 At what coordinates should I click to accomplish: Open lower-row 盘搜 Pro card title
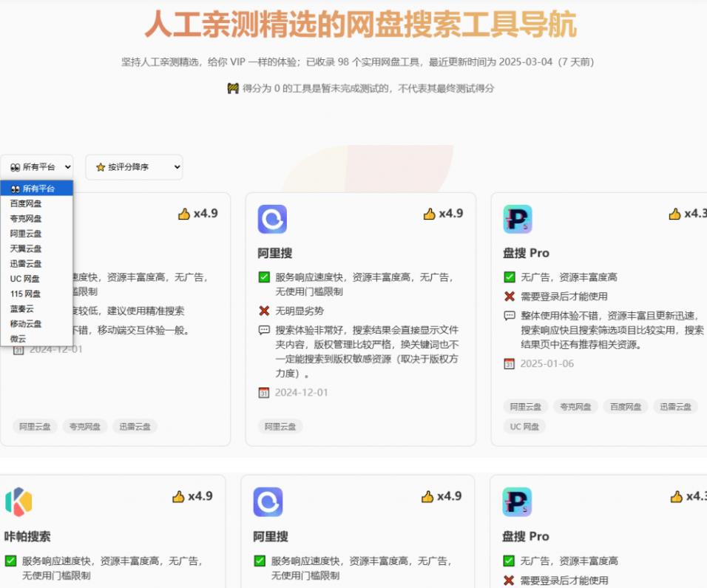click(x=526, y=536)
